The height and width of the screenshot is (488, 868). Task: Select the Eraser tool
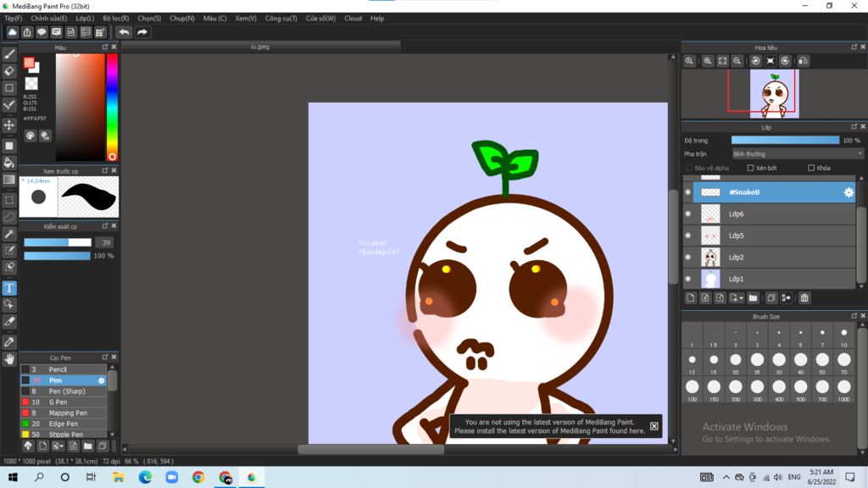coord(9,71)
